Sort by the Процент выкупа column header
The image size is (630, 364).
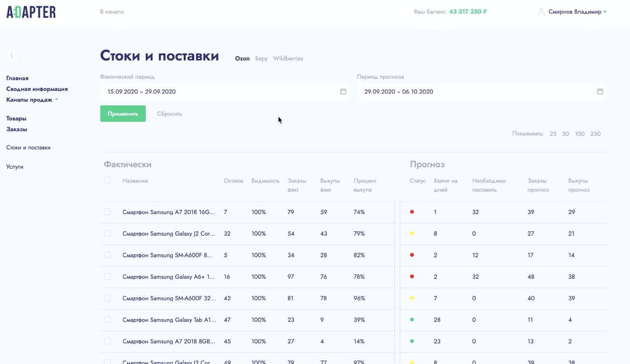(x=365, y=185)
